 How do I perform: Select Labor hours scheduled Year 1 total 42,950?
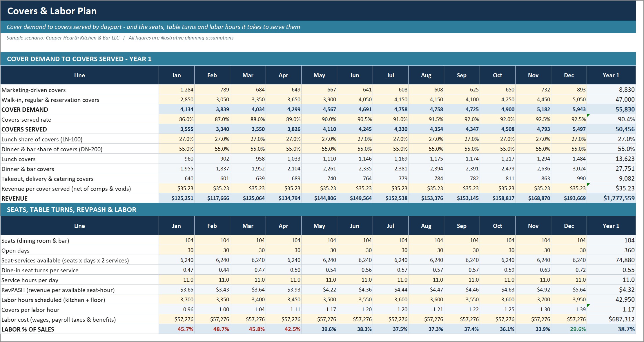tap(611, 300)
